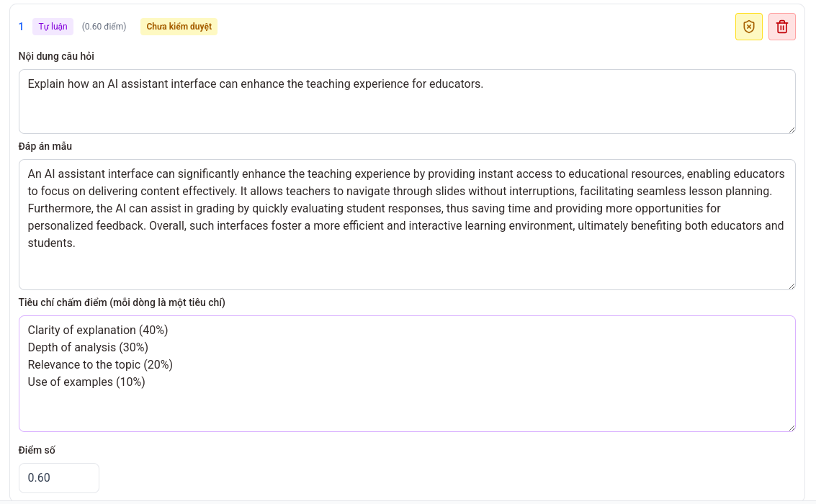The height and width of the screenshot is (504, 816).
Task: Click the "Đáp án mẫu" label
Action: tap(45, 146)
